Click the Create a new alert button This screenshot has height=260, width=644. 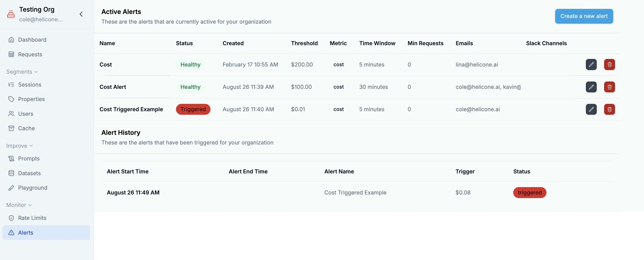(584, 16)
